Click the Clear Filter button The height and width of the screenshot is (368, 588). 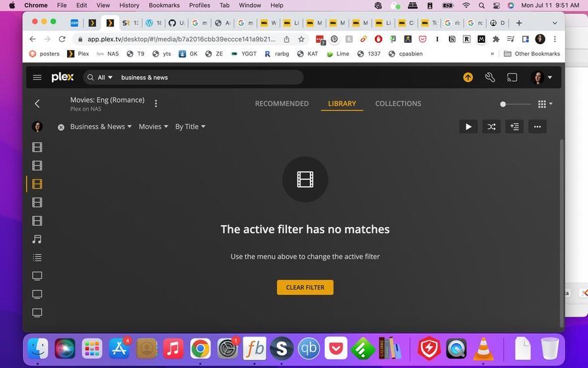click(305, 287)
